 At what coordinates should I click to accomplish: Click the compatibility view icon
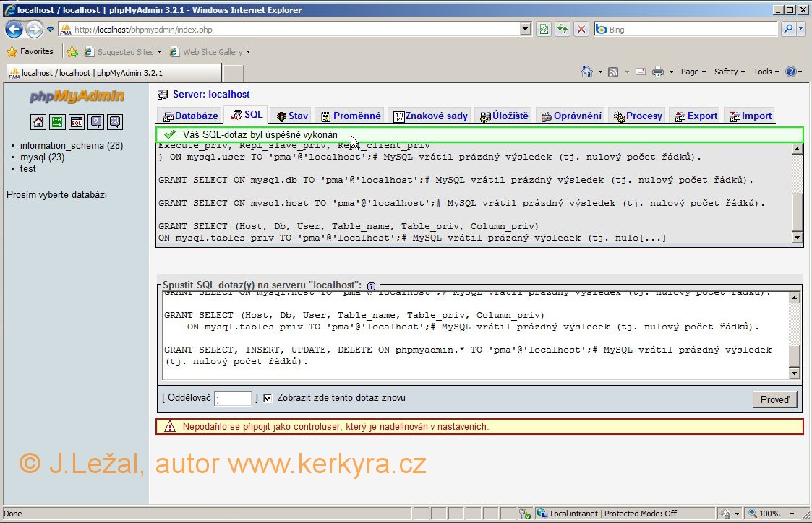tap(543, 30)
